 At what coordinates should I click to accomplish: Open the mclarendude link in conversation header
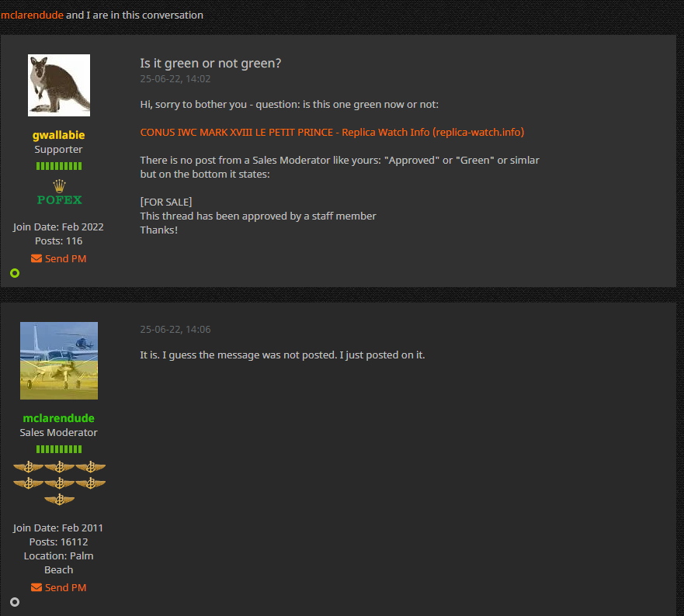pyautogui.click(x=32, y=15)
